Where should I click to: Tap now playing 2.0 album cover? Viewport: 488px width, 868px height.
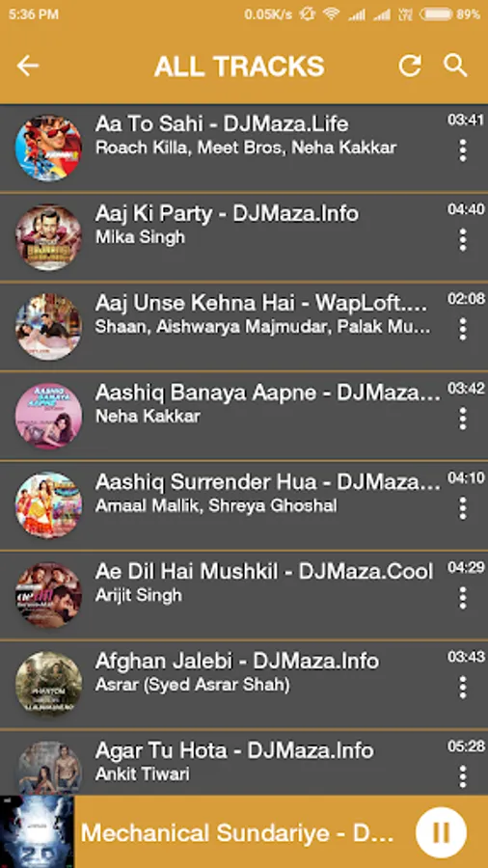pos(37,832)
